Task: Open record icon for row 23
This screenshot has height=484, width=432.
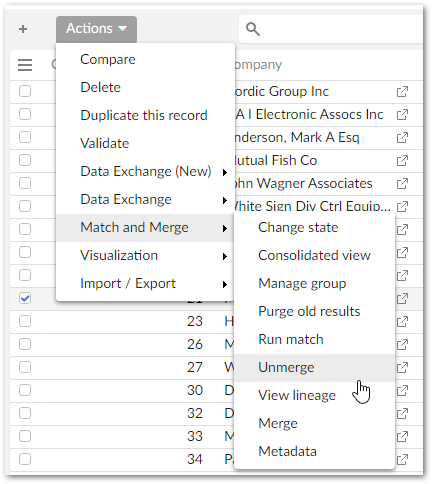Action: tap(402, 321)
